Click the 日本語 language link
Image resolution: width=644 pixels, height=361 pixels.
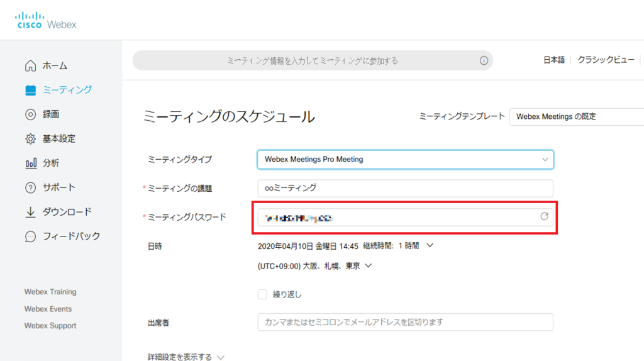coord(554,60)
